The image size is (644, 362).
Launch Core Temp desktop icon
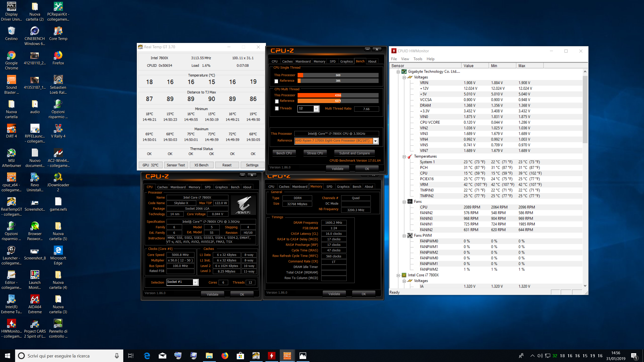click(58, 34)
